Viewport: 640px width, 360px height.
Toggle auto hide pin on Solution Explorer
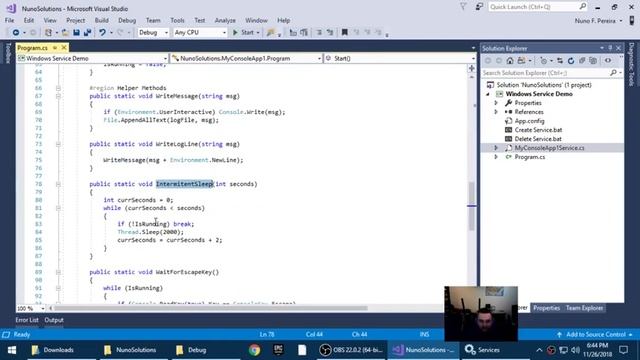610,48
